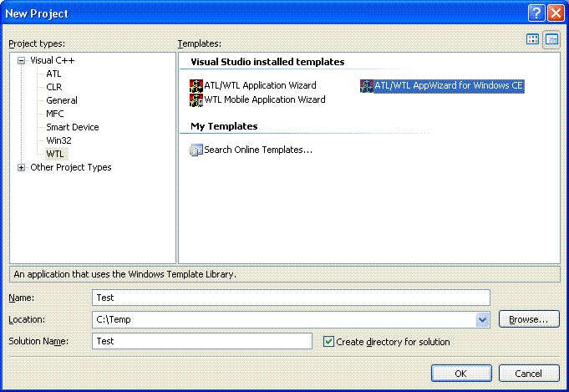
Task: Focus the Solution Name input field
Action: pyautogui.click(x=202, y=341)
